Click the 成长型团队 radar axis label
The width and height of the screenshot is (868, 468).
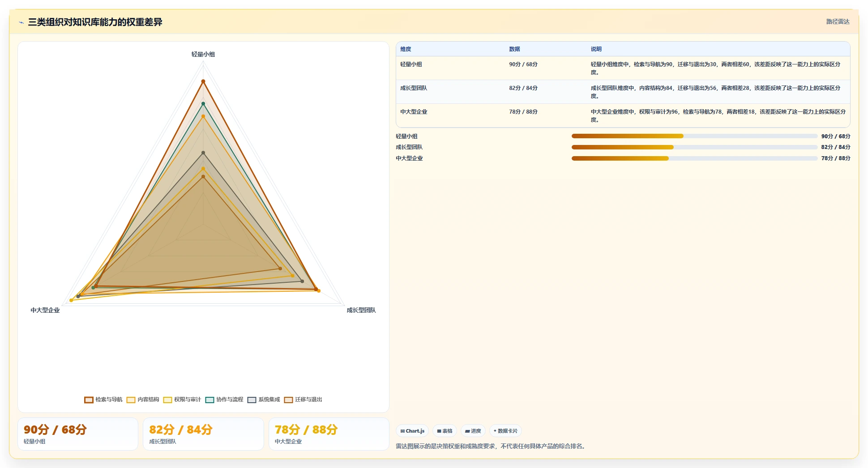pos(361,310)
